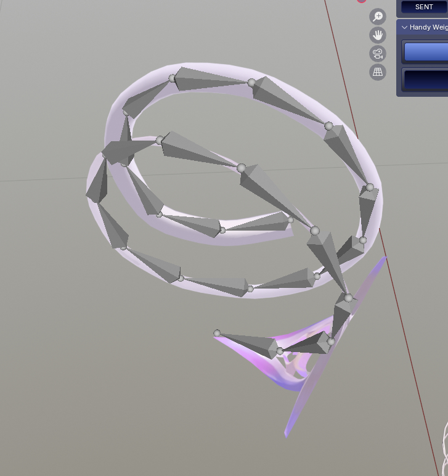Click the red axis dot at the top edge
The width and height of the screenshot is (448, 476).
coord(362,1)
